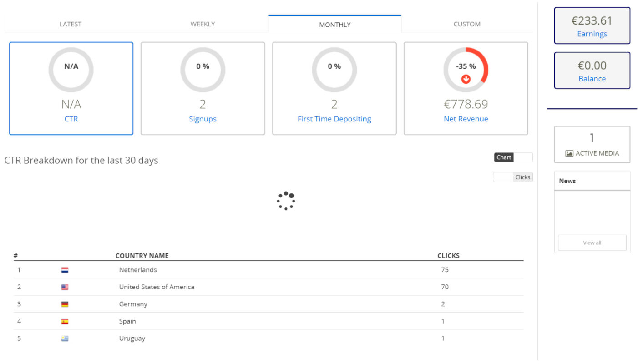The height and width of the screenshot is (364, 638).
Task: Open the Balance link
Action: 592,78
